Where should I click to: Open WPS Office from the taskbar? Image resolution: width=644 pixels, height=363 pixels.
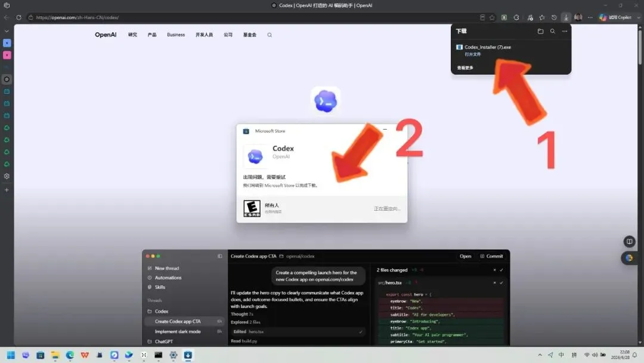pyautogui.click(x=85, y=355)
